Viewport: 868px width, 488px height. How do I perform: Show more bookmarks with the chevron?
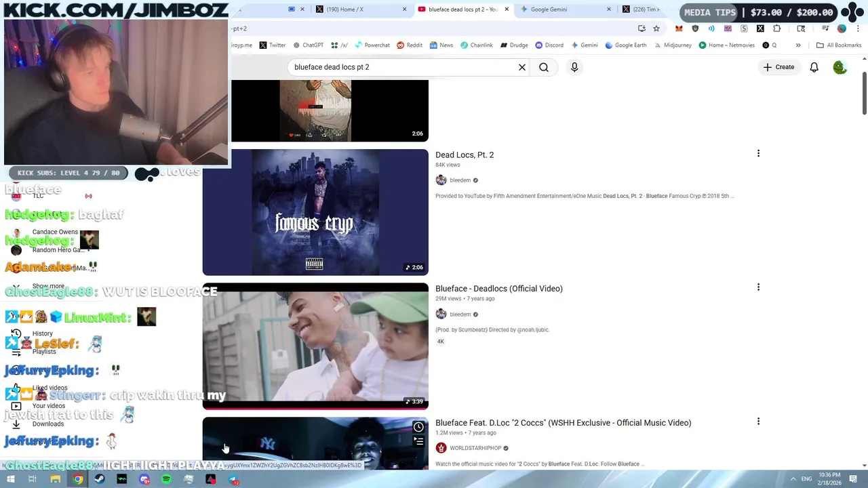(x=798, y=45)
